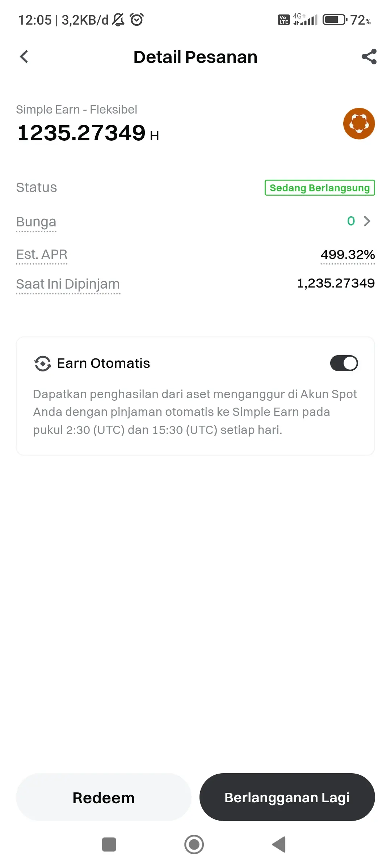391x868 pixels.
Task: Tap the alarm clock status icon
Action: click(137, 20)
